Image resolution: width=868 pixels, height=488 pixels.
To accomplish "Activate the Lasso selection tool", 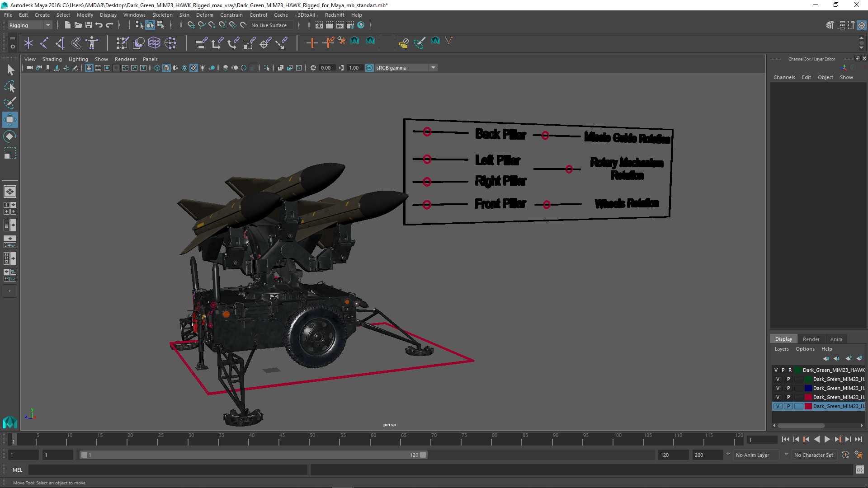I will (x=10, y=86).
